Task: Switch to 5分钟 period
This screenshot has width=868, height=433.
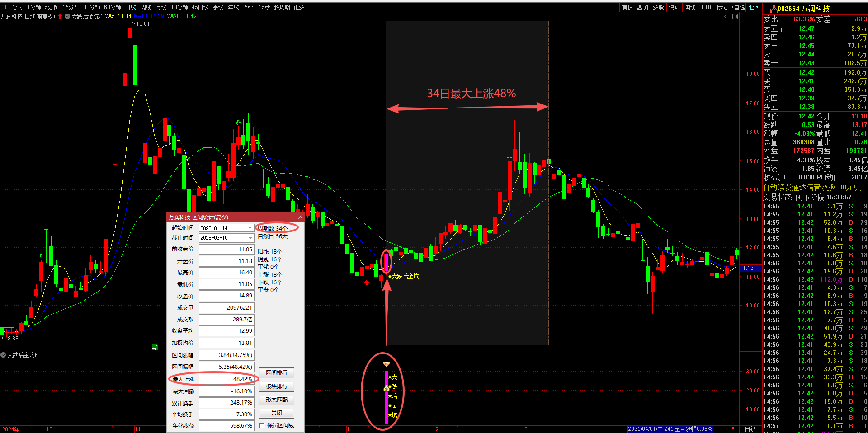Action: (52, 7)
